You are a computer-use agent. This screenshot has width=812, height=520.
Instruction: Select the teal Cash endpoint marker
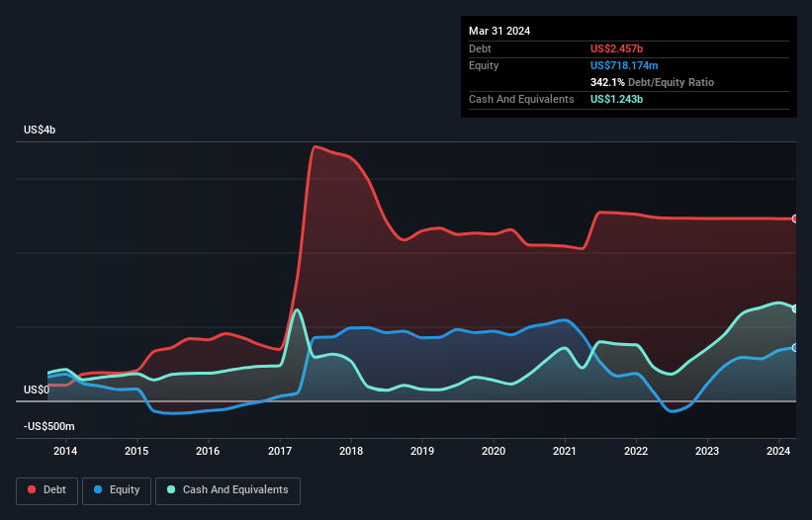795,308
